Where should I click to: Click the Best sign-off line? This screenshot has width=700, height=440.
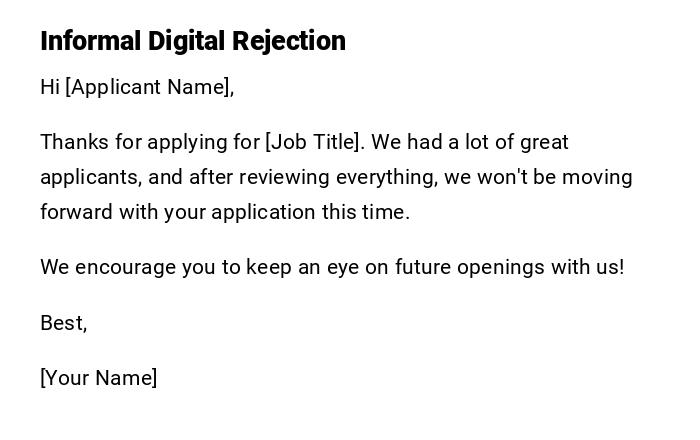coord(63,323)
